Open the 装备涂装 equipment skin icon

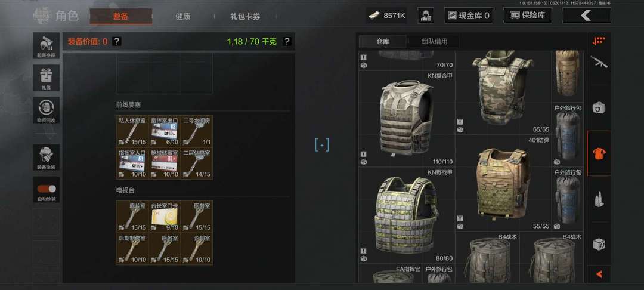tap(47, 158)
